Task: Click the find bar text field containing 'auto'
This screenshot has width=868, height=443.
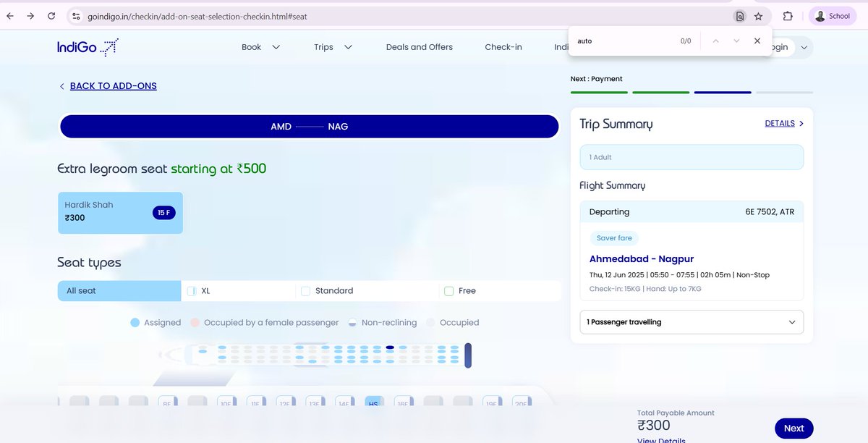Action: tap(622, 41)
